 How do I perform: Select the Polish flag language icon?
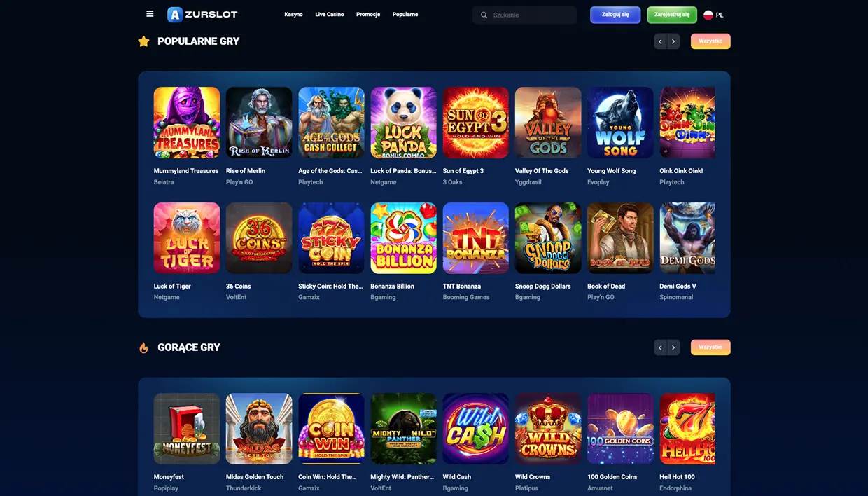[708, 15]
